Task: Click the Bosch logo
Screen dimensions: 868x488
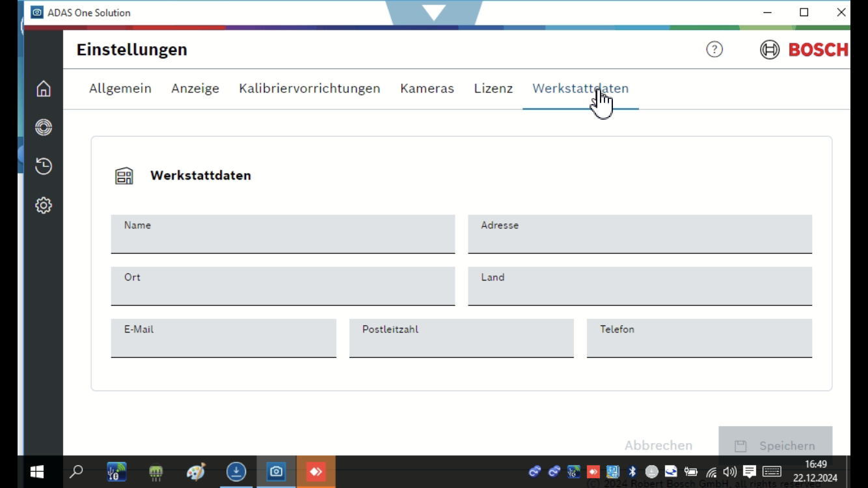Action: (x=804, y=49)
